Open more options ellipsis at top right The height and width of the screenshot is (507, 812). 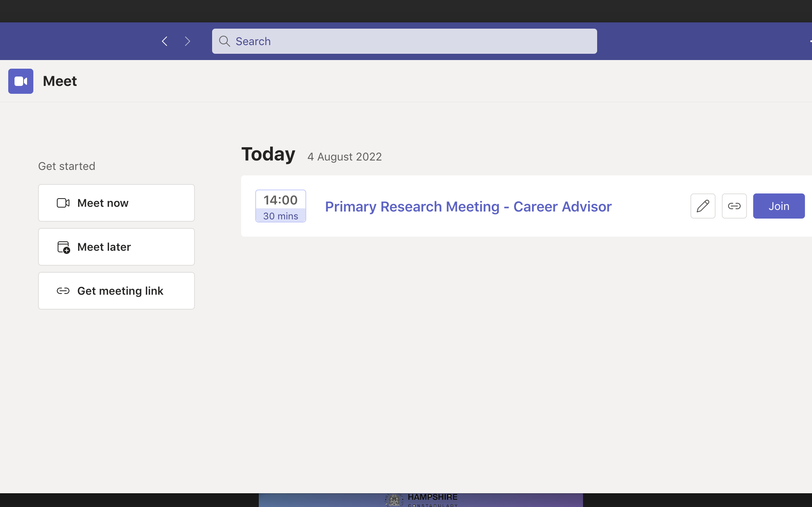(810, 41)
